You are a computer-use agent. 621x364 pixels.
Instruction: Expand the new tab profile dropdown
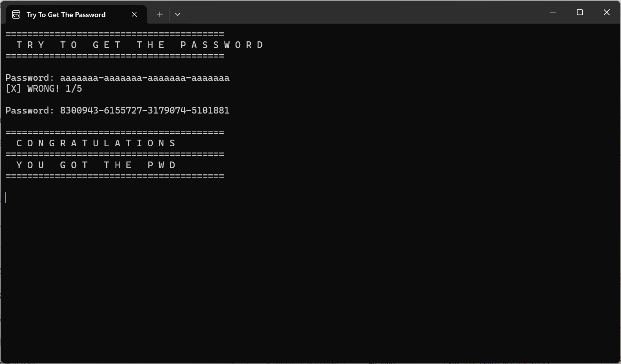[178, 14]
